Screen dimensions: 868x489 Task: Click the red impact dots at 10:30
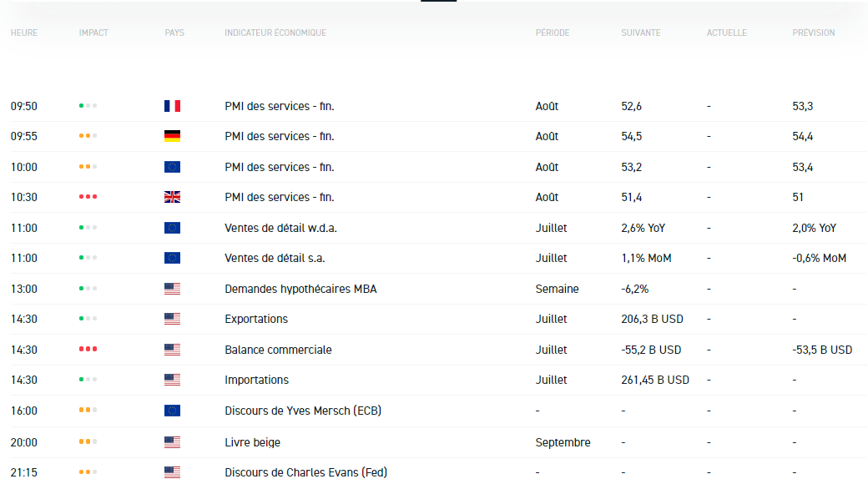pos(88,197)
